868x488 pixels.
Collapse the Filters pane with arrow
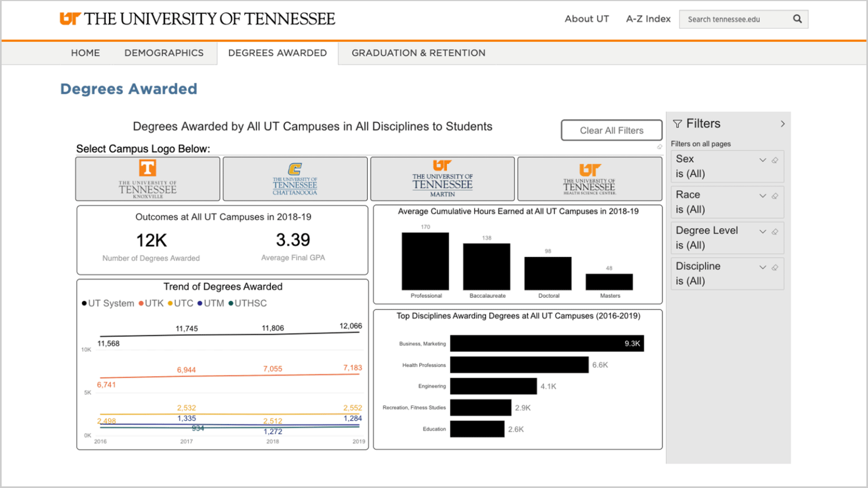[783, 124]
